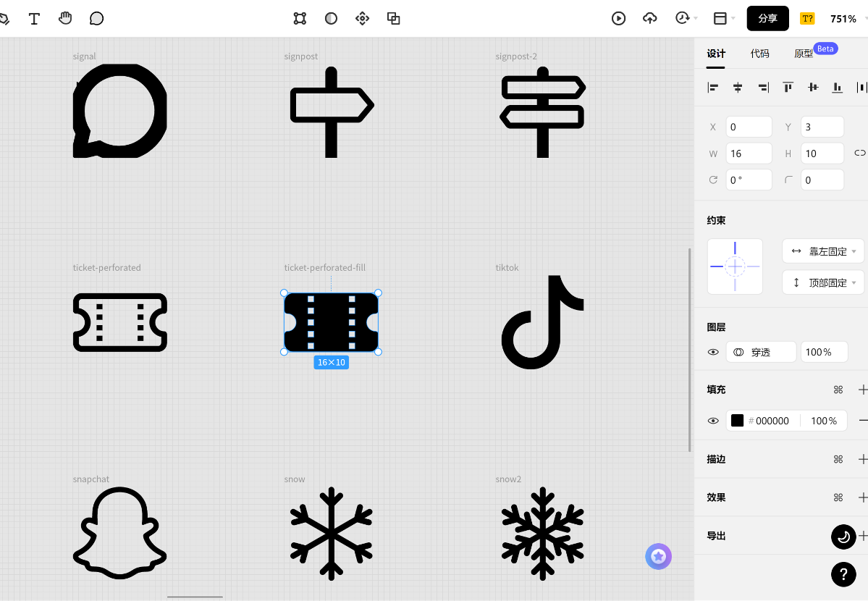Click the W width field

click(x=749, y=154)
